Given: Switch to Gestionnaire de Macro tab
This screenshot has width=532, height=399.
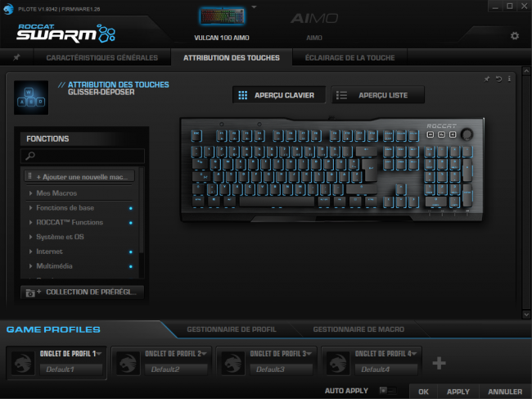Looking at the screenshot, I should pyautogui.click(x=358, y=329).
